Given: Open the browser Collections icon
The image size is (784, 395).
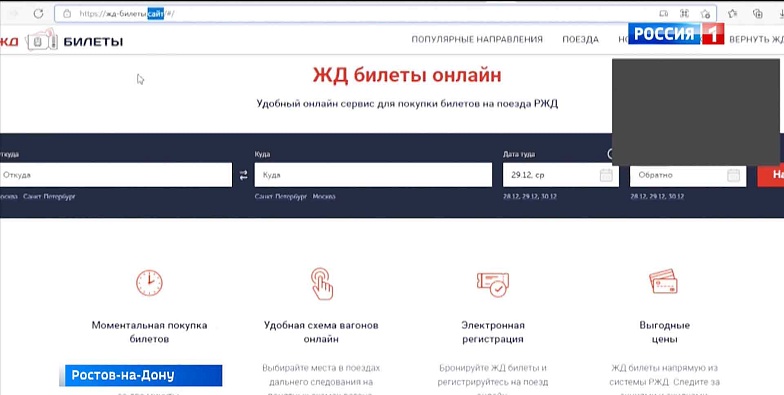Looking at the screenshot, I should coord(758,14).
